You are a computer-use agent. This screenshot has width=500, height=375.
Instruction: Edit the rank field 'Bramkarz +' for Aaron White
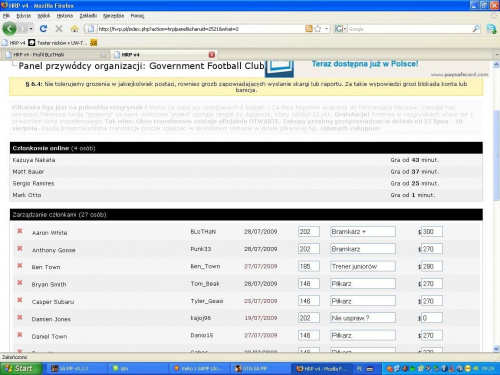pos(363,232)
